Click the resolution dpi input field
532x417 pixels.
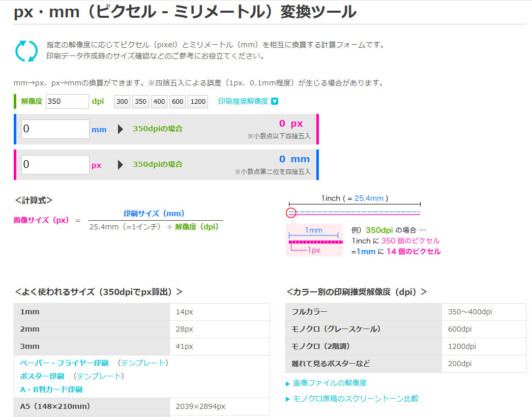pyautogui.click(x=67, y=101)
